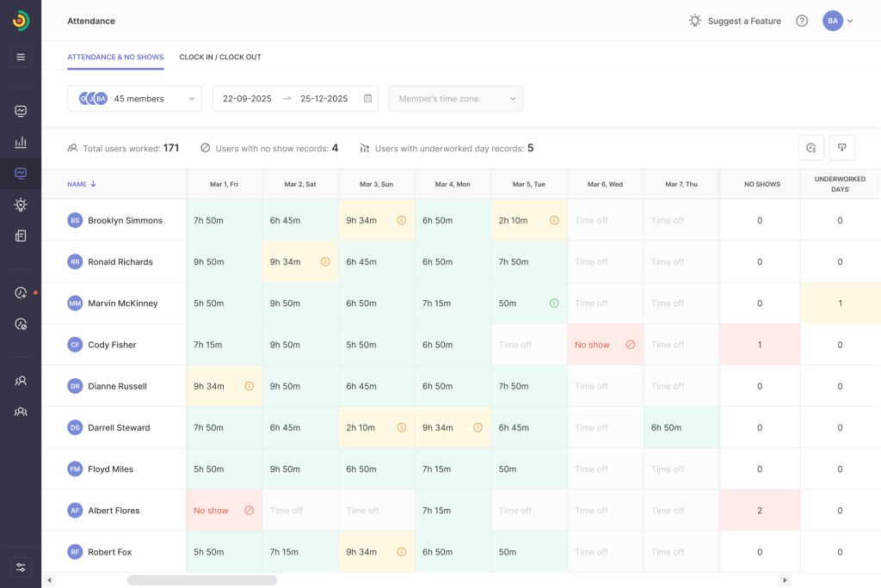Image resolution: width=881 pixels, height=588 pixels.
Task: Select the Attendance & No Shows tab
Action: coord(115,58)
